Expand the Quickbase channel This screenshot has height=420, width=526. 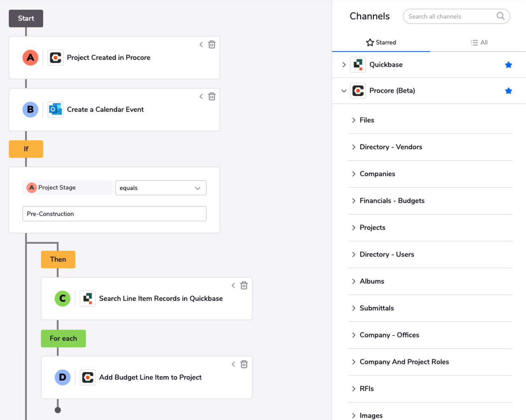coord(344,65)
